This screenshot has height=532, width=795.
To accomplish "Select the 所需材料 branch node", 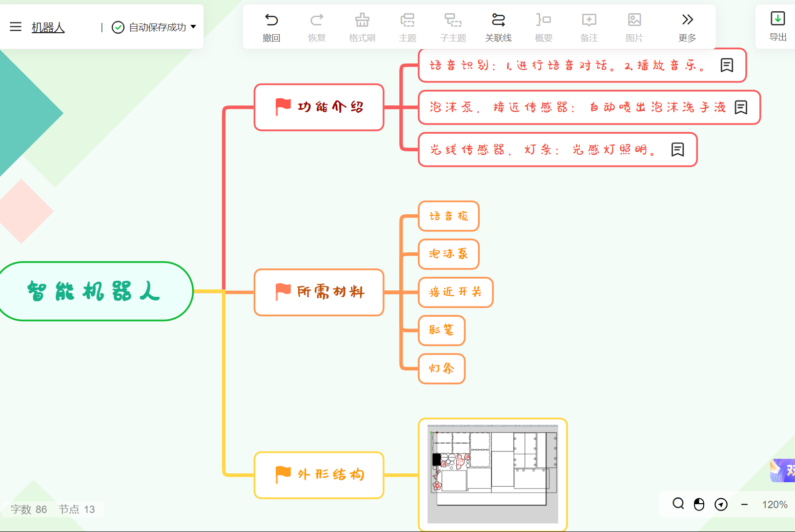I will click(319, 292).
